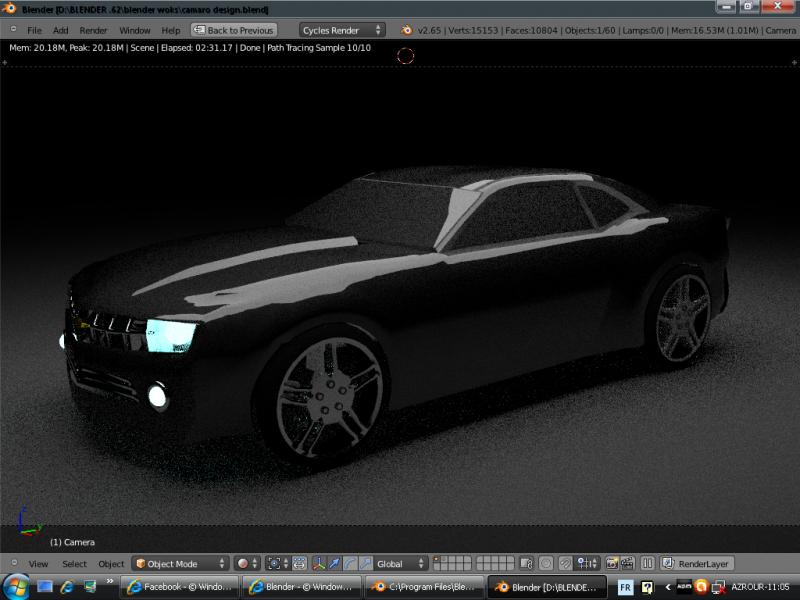The image size is (800, 600).
Task: Enable the translate manipulator arrow
Action: tap(334, 563)
